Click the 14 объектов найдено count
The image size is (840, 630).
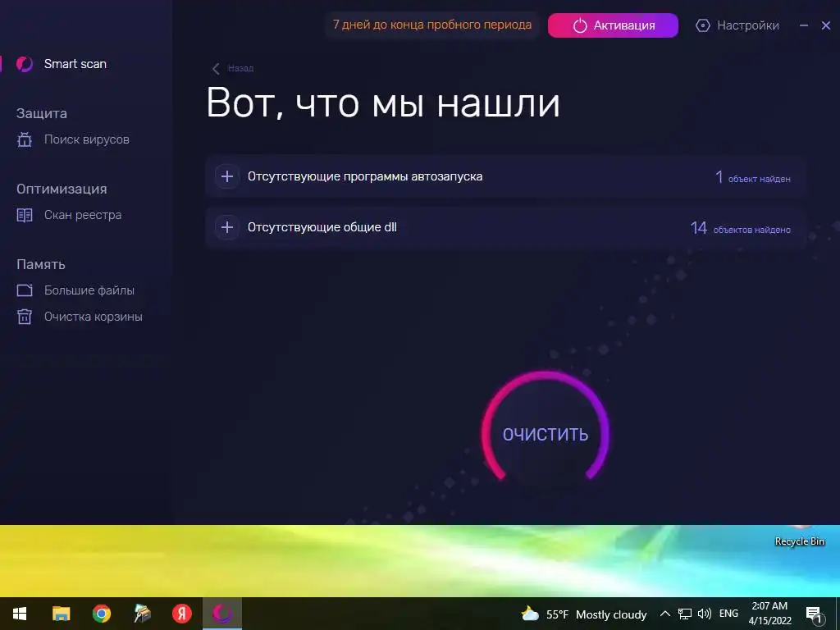click(x=741, y=228)
